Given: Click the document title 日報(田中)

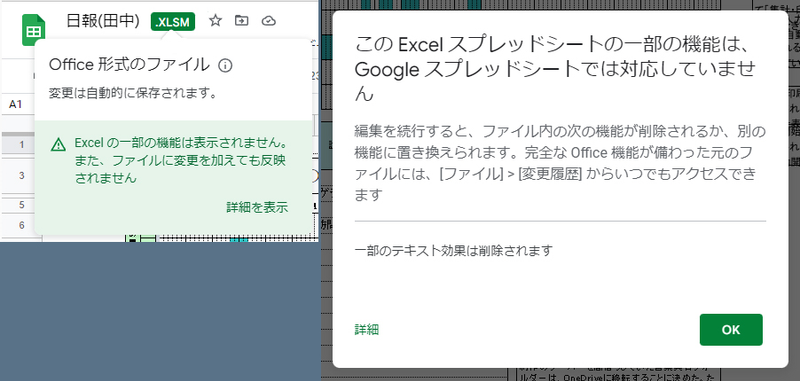Looking at the screenshot, I should pyautogui.click(x=103, y=21).
